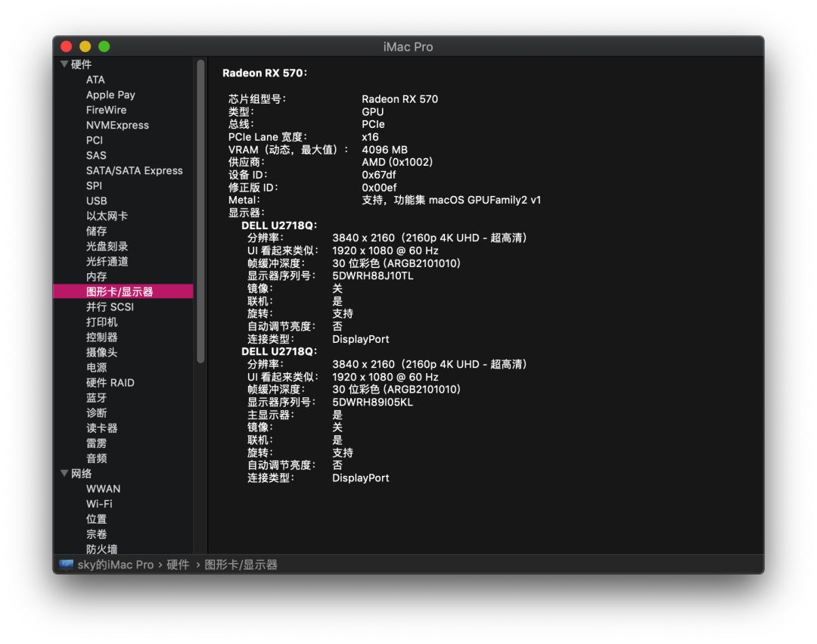Select the highlighted 图形卡/显示器 entry
The image size is (817, 644).
point(123,291)
